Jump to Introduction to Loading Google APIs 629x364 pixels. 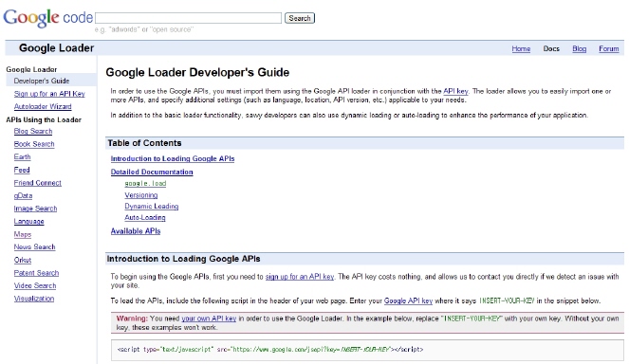point(173,158)
